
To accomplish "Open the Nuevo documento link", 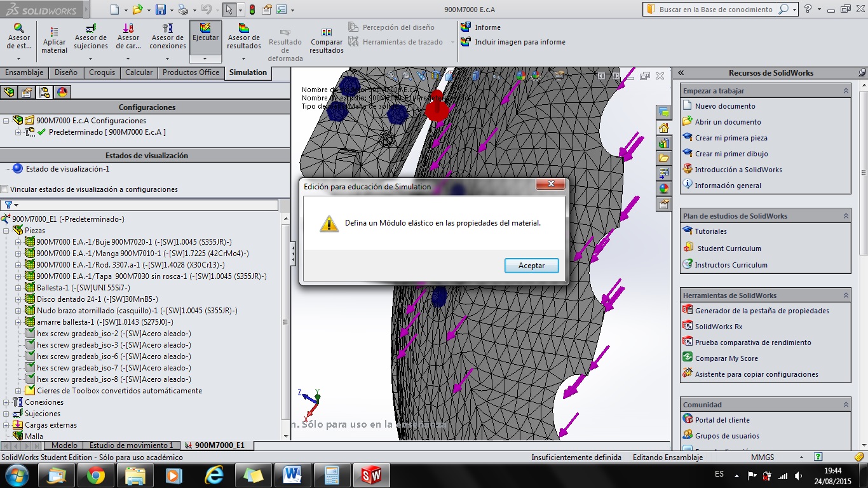I will [x=725, y=106].
